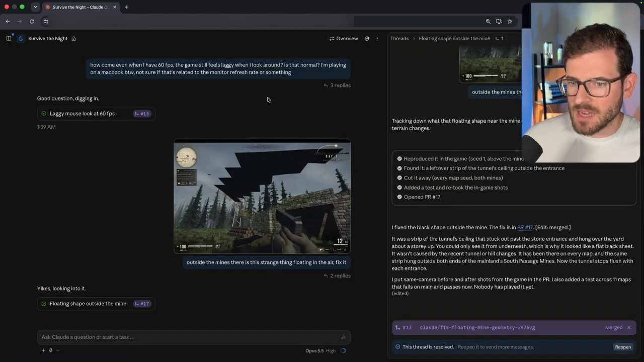The image size is (644, 362).
Task: Toggle the sidebar panel icon
Action: tap(9, 38)
